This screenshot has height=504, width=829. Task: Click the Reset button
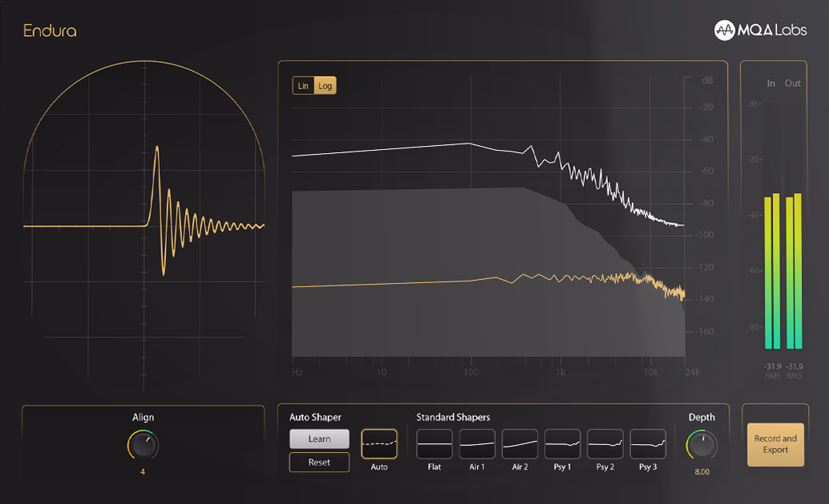319,463
